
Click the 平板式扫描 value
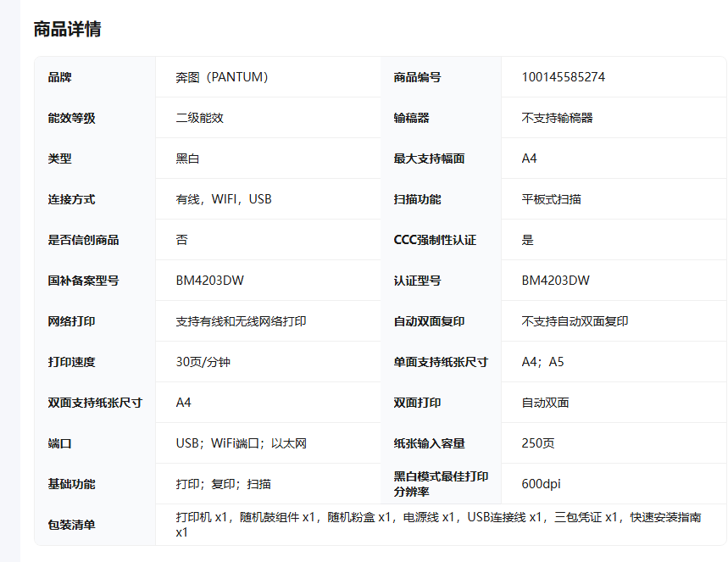551,200
